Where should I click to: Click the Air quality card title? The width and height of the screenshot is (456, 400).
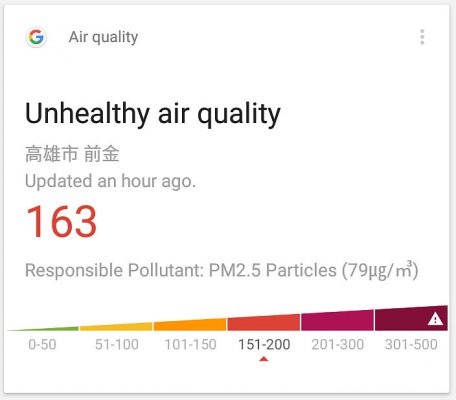[x=103, y=37]
